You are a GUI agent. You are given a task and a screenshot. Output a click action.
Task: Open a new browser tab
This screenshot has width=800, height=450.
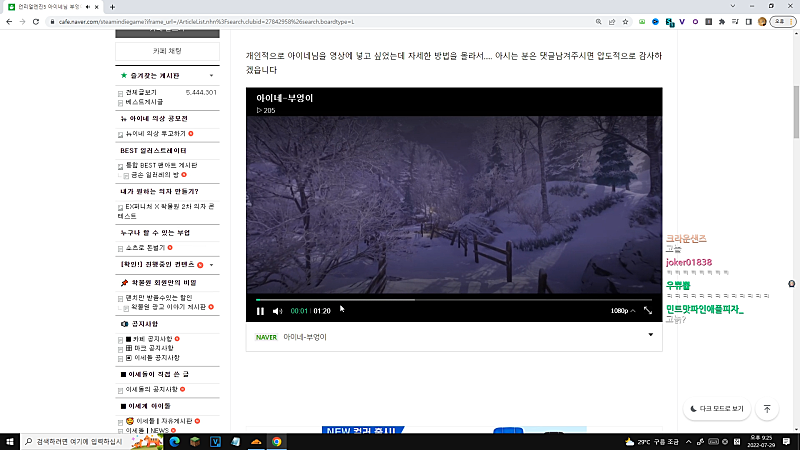(112, 6)
